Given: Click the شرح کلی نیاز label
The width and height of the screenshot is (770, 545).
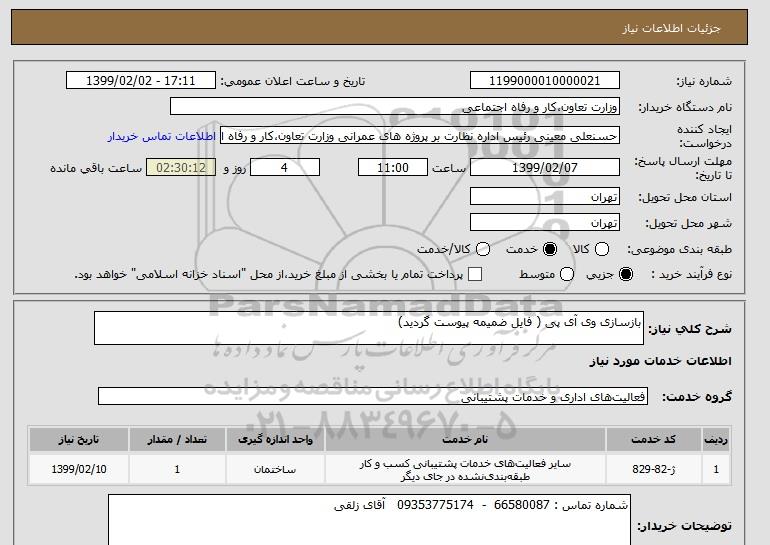Looking at the screenshot, I should 690,329.
